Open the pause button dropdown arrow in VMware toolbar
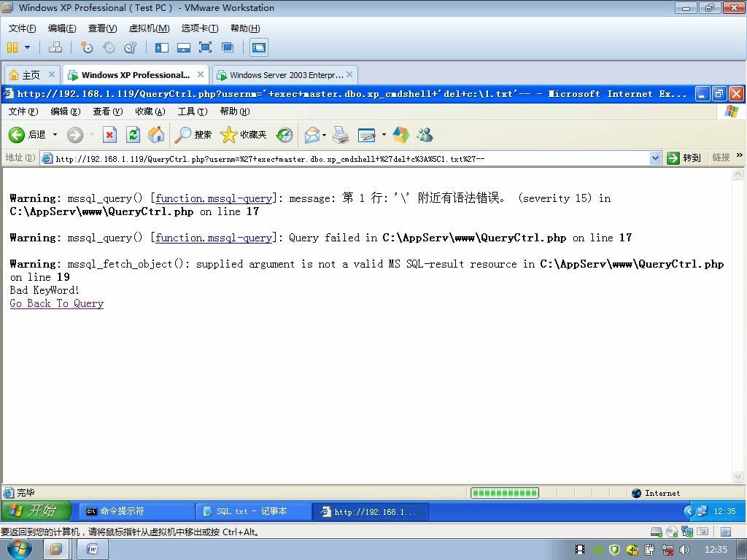 [27, 47]
